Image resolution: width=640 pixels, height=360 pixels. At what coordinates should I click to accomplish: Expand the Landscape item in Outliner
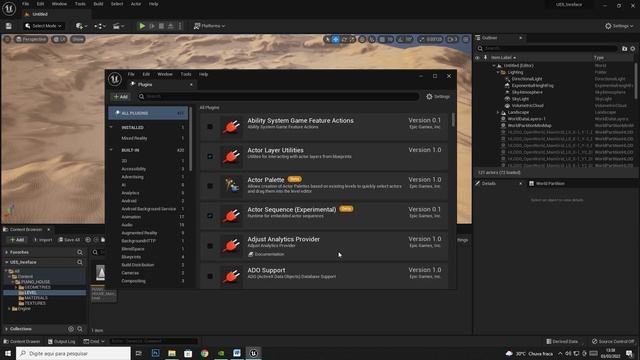point(498,112)
